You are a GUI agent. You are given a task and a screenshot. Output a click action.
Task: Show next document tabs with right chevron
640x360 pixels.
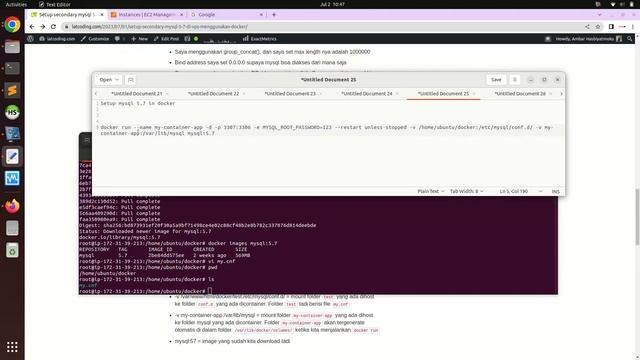tap(561, 94)
